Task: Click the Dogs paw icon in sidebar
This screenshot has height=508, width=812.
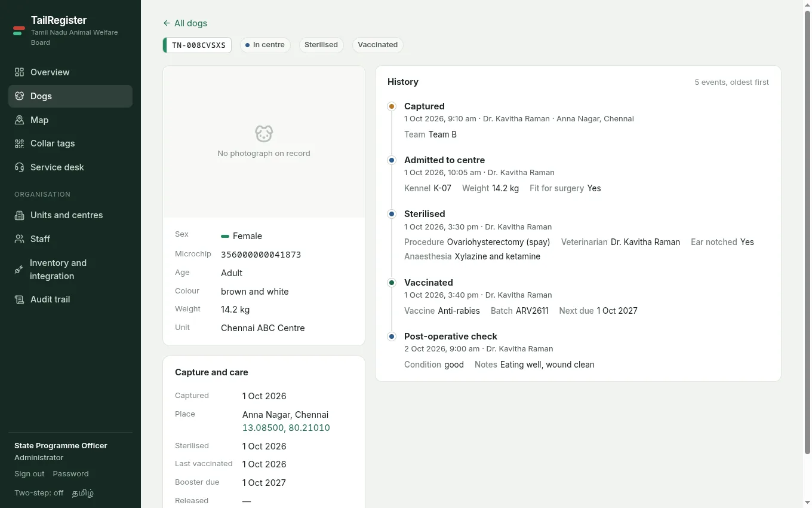Action: [x=19, y=96]
